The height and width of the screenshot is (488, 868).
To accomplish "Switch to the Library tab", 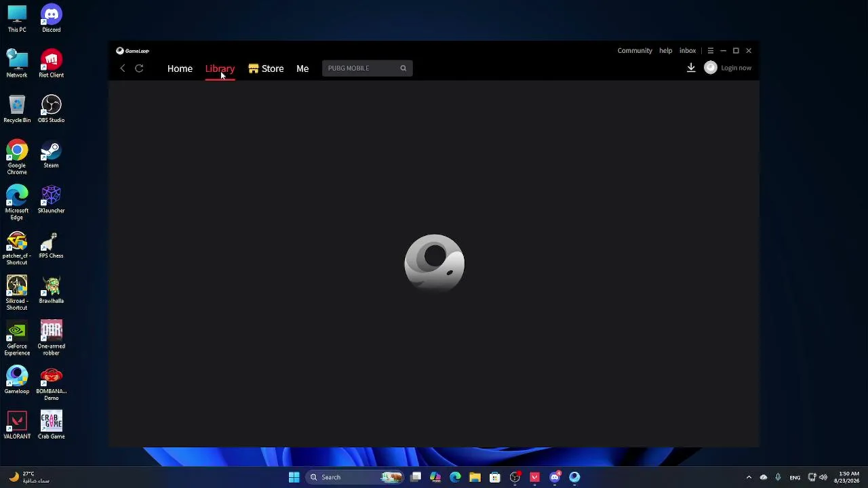I will coord(220,68).
